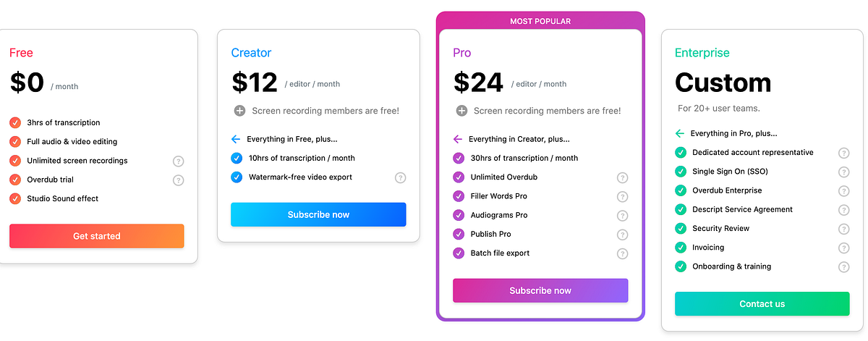Screen dimensions: 868x341
Task: Click help icon next to Security Review
Action: 843,229
